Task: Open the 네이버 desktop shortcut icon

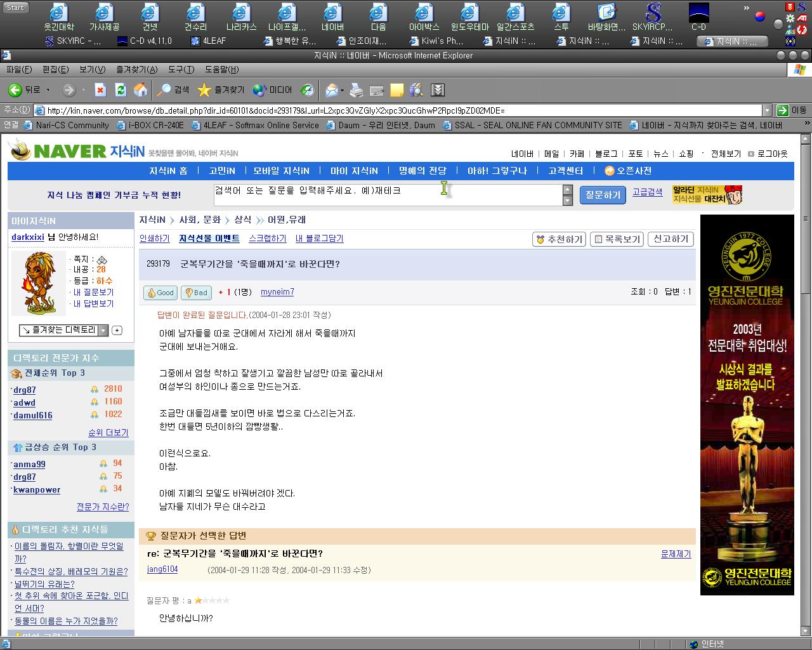Action: point(332,17)
